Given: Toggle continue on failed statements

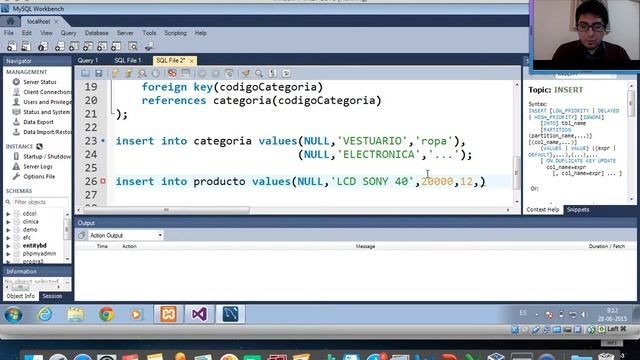Looking at the screenshot, I should click(x=172, y=73).
